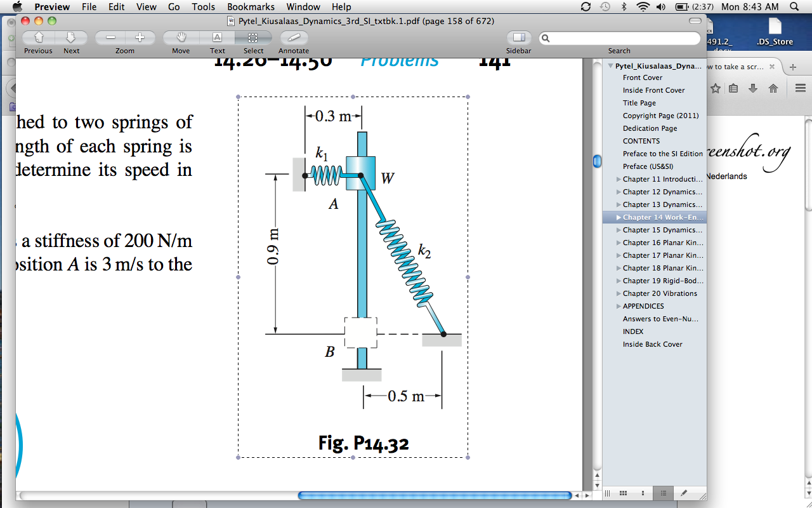Zoom out with the minus button
Image resolution: width=812 pixels, height=508 pixels.
pyautogui.click(x=110, y=37)
